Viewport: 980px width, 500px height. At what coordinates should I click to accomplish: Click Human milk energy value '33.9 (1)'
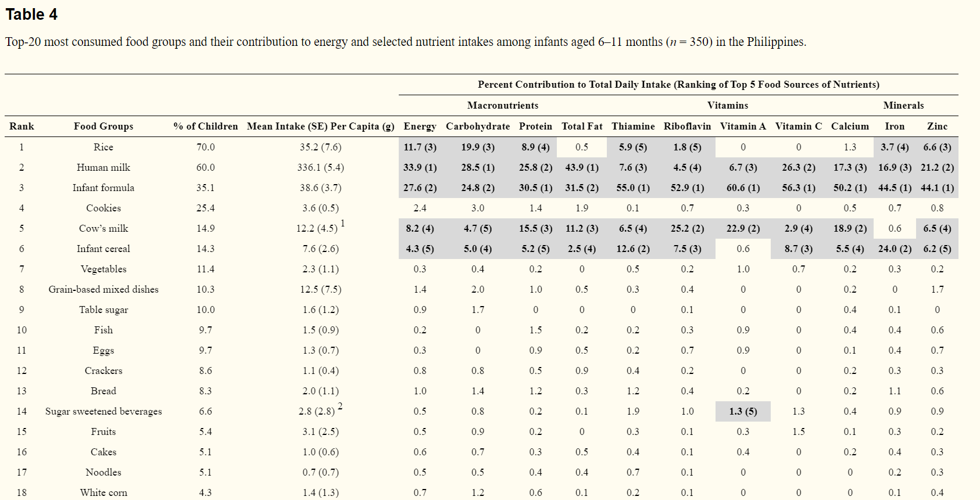point(420,168)
